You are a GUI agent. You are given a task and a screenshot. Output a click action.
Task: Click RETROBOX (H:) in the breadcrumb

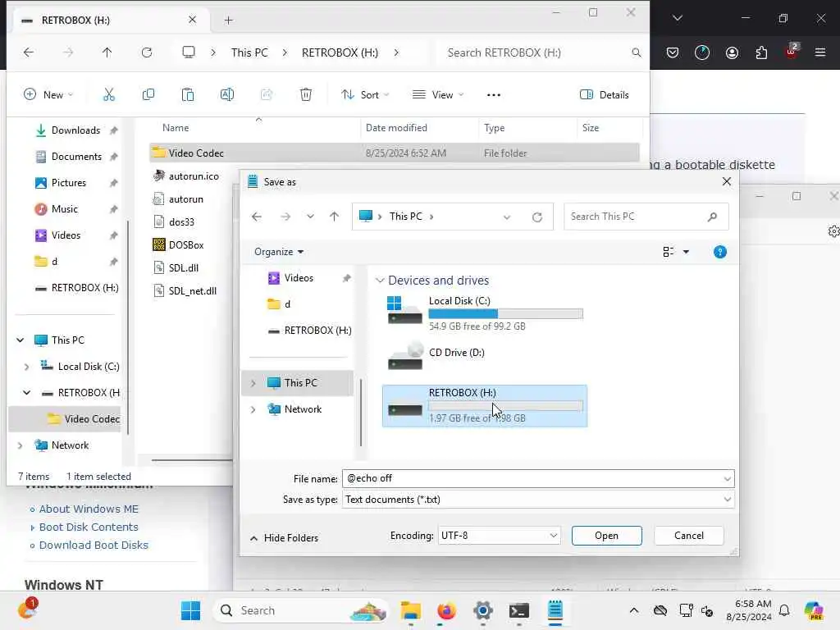[340, 52]
